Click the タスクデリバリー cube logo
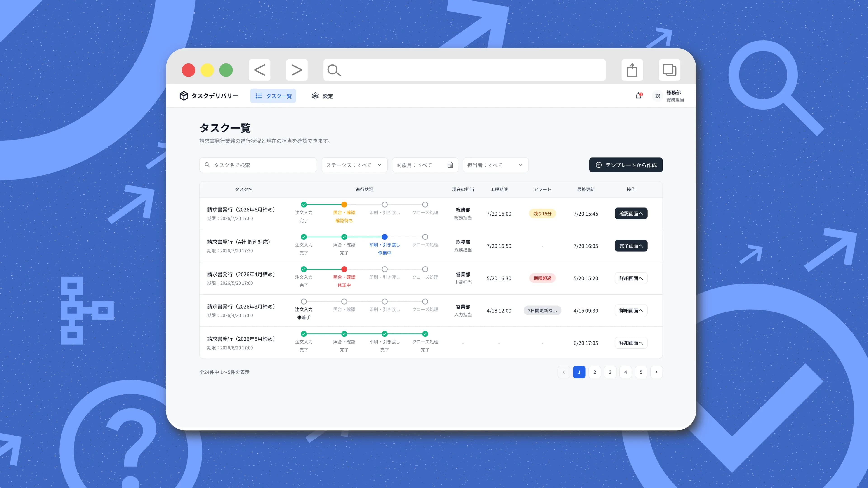The image size is (868, 488). click(x=184, y=96)
